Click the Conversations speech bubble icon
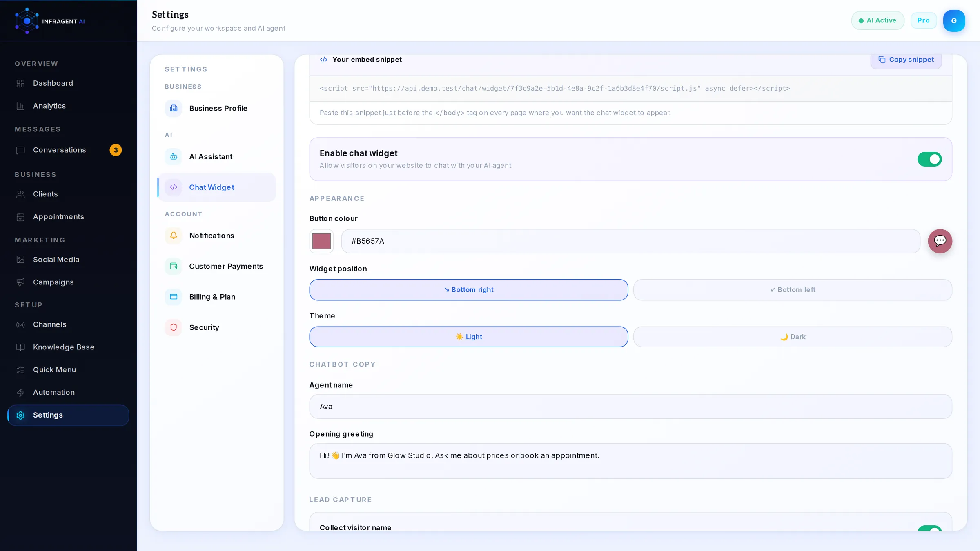The width and height of the screenshot is (980, 551). pyautogui.click(x=20, y=150)
